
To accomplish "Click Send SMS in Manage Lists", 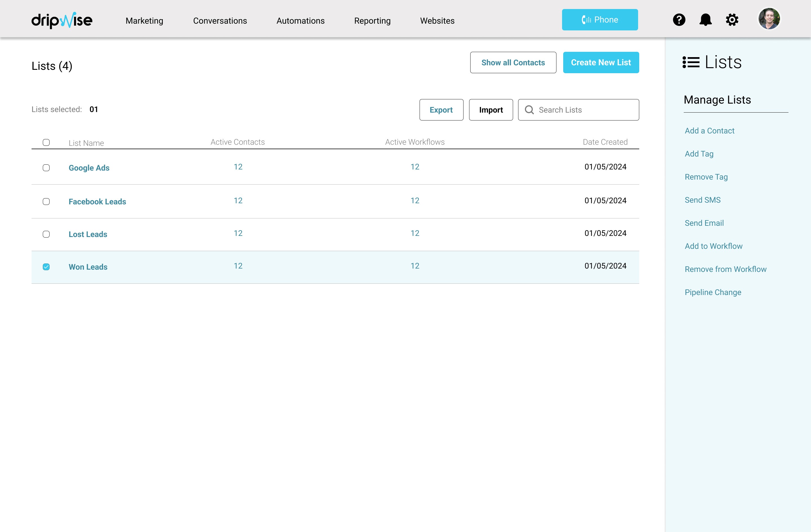I will 702,200.
